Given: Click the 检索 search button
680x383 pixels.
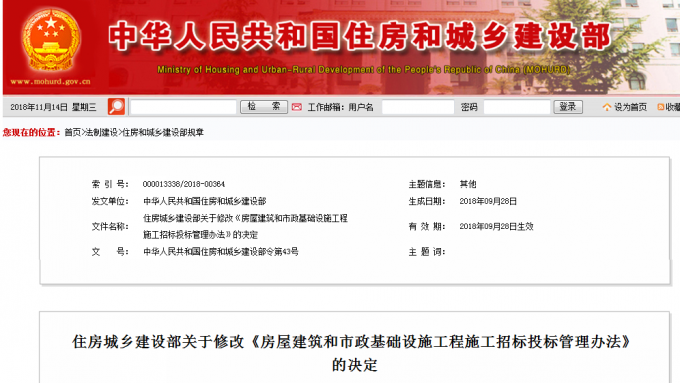Looking at the screenshot, I should [x=264, y=107].
